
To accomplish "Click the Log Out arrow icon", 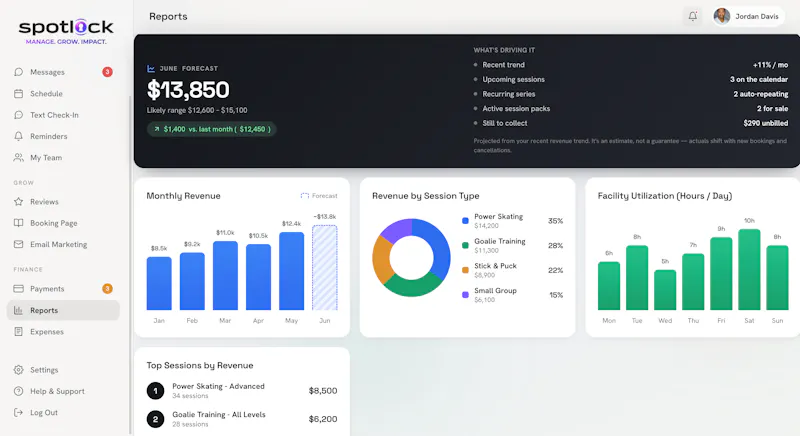I will click(x=18, y=413).
